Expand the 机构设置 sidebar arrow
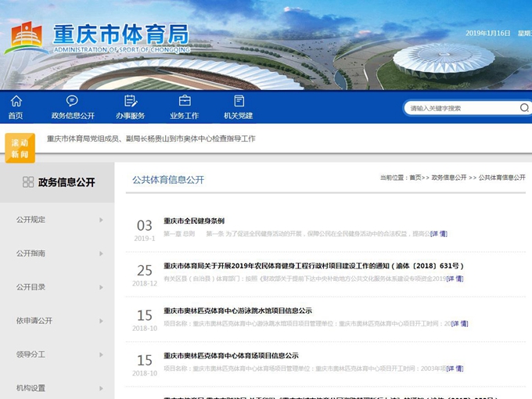532x399 pixels. click(101, 388)
